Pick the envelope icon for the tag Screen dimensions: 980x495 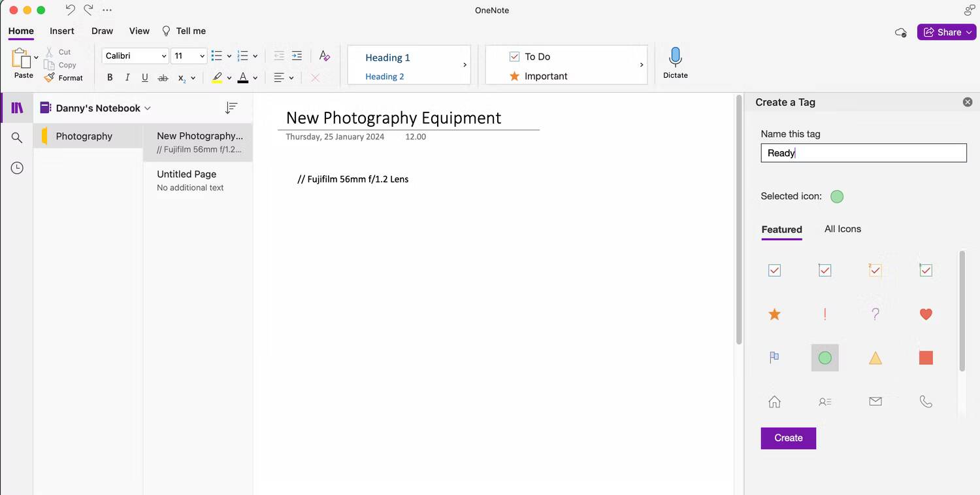[875, 401]
